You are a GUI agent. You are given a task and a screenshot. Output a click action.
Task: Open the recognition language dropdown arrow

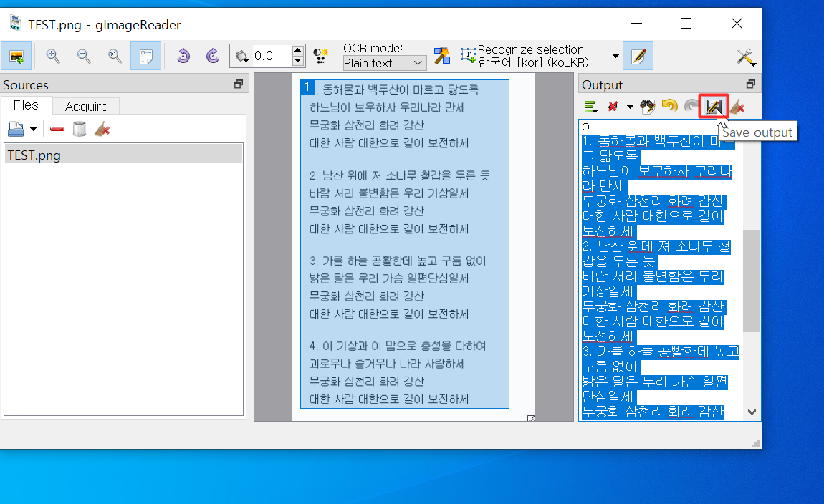point(615,56)
